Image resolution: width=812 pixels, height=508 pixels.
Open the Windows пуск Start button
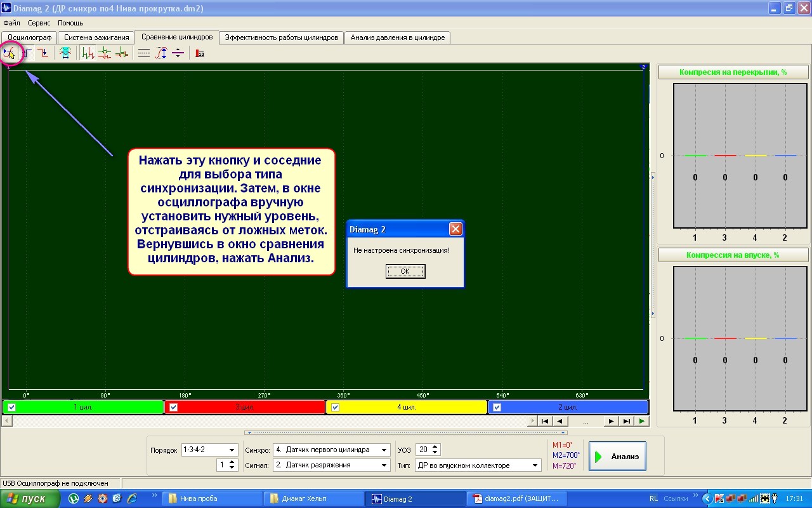click(x=30, y=498)
